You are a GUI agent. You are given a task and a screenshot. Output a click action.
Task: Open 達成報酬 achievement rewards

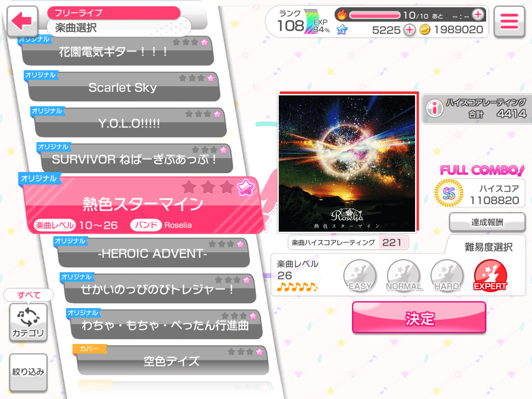point(487,222)
